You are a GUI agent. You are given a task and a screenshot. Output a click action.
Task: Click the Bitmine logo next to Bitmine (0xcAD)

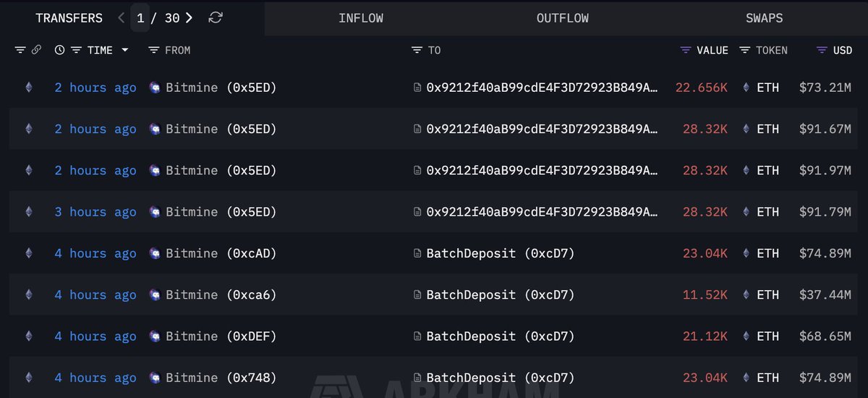point(154,253)
